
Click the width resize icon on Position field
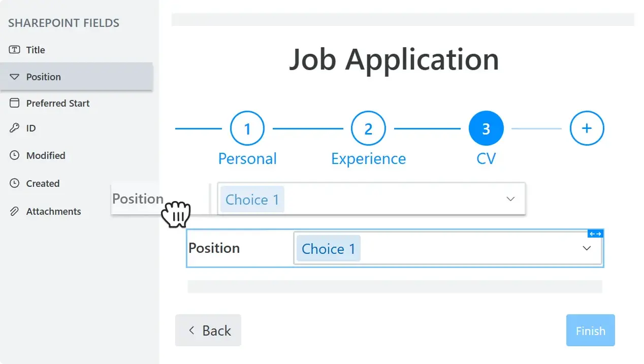[595, 234]
